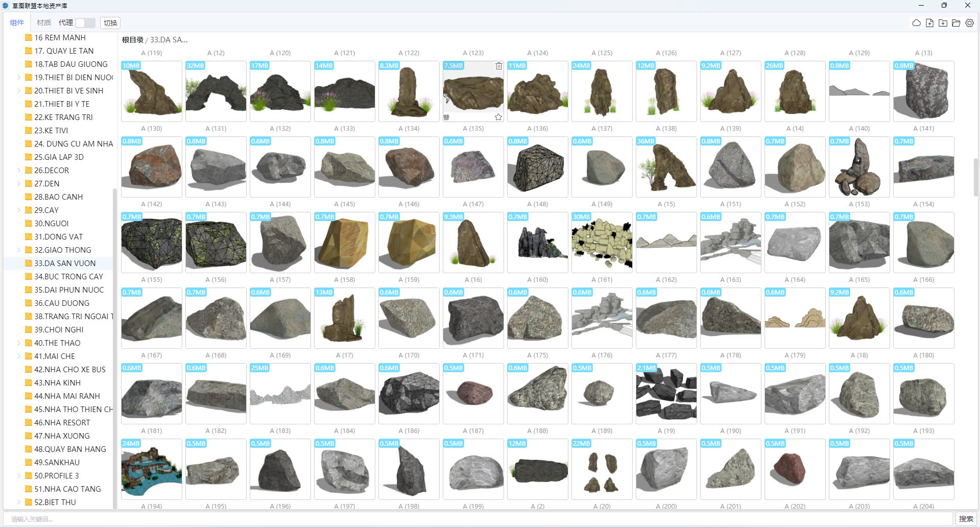The image size is (980, 528).
Task: Expand the 50.PROFILE 3 folder
Action: click(19, 476)
